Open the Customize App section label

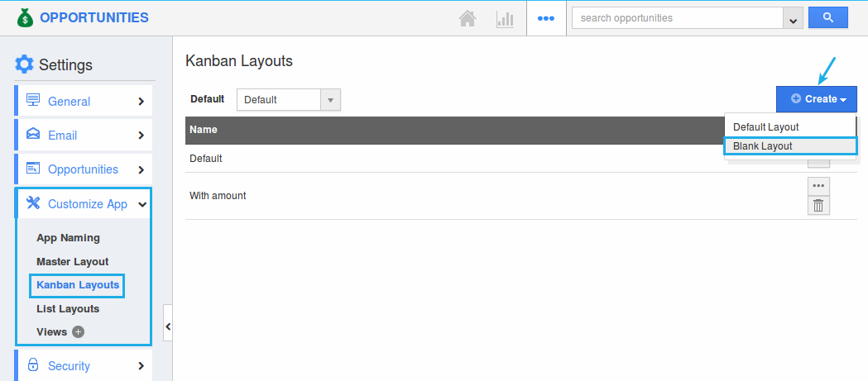[88, 204]
